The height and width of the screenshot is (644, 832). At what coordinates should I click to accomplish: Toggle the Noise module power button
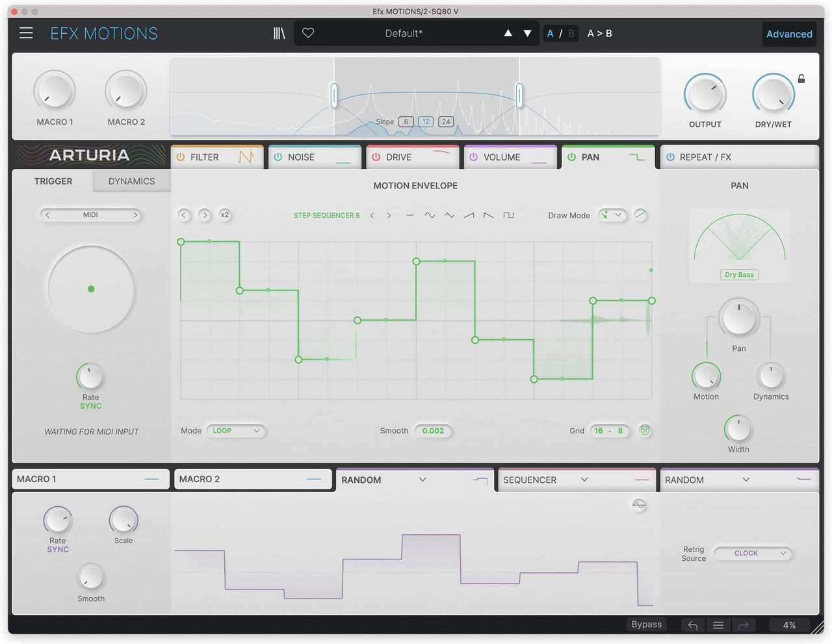tap(278, 157)
